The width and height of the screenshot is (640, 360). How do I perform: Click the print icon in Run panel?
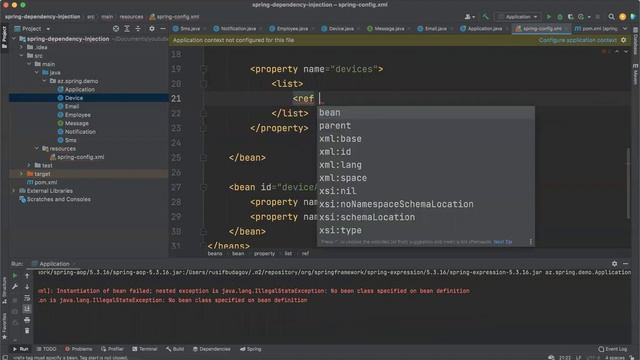tap(27, 320)
